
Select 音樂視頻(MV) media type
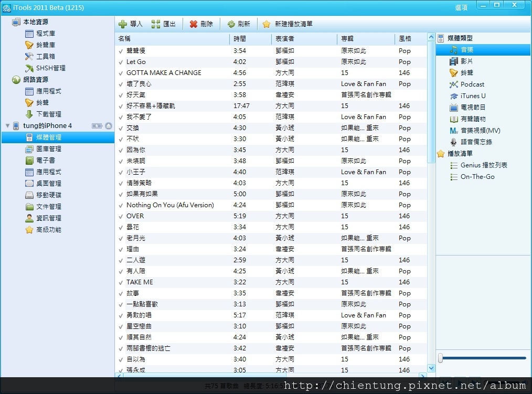click(x=475, y=130)
